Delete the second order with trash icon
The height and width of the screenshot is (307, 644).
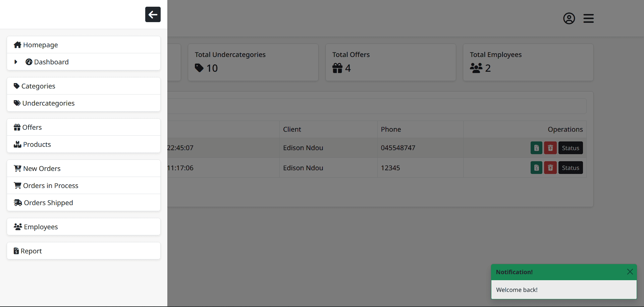550,168
